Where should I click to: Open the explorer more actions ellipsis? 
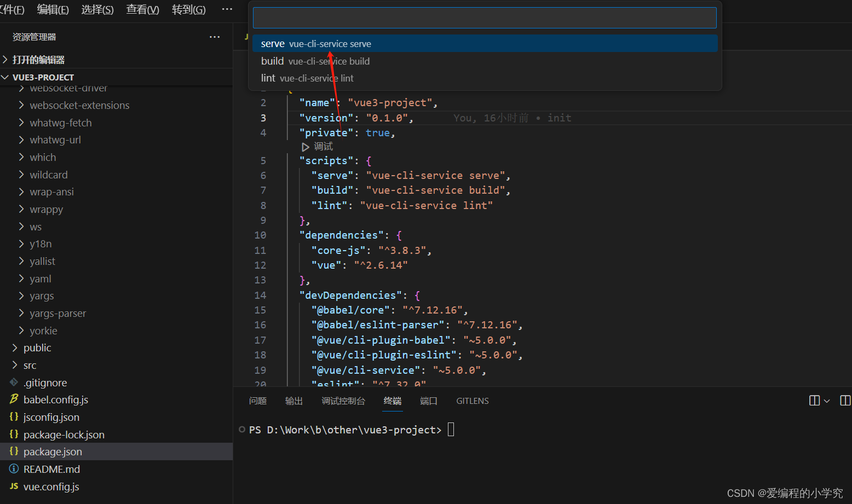tap(214, 37)
